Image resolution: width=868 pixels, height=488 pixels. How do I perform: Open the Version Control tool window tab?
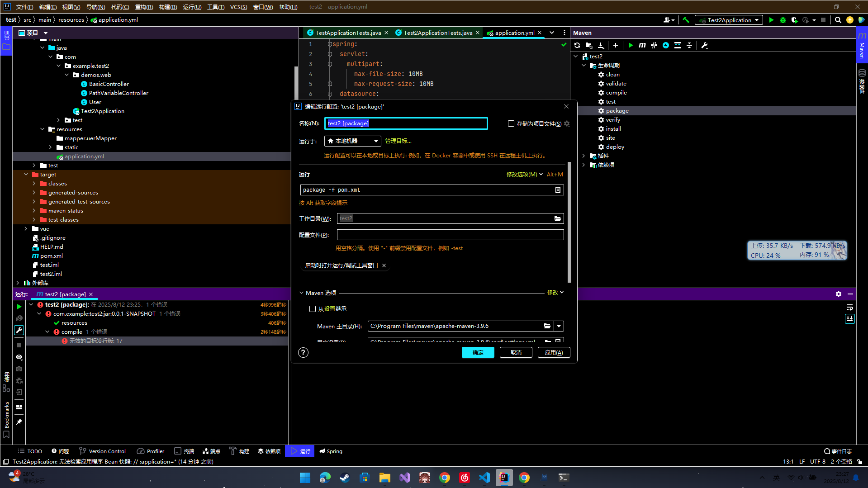click(103, 451)
